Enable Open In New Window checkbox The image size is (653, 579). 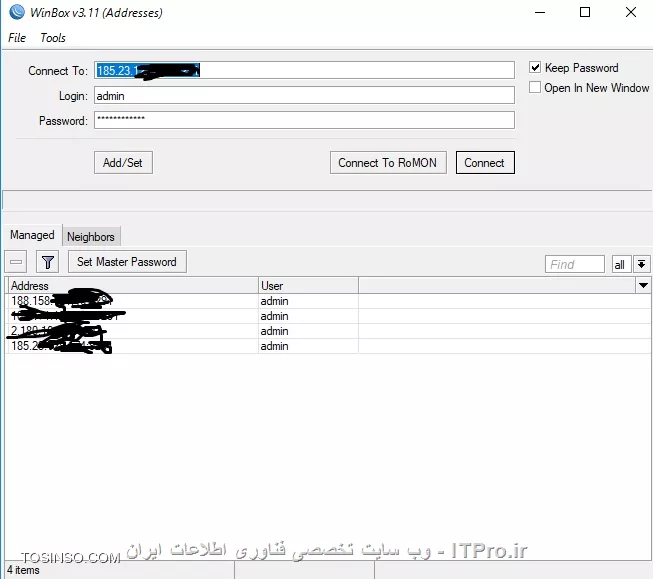535,87
